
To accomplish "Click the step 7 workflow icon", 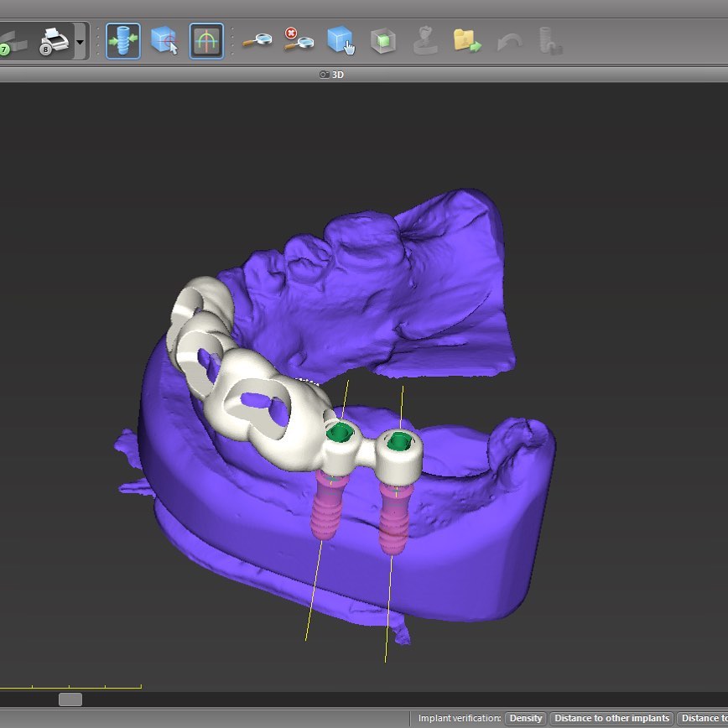I will [x=12, y=42].
